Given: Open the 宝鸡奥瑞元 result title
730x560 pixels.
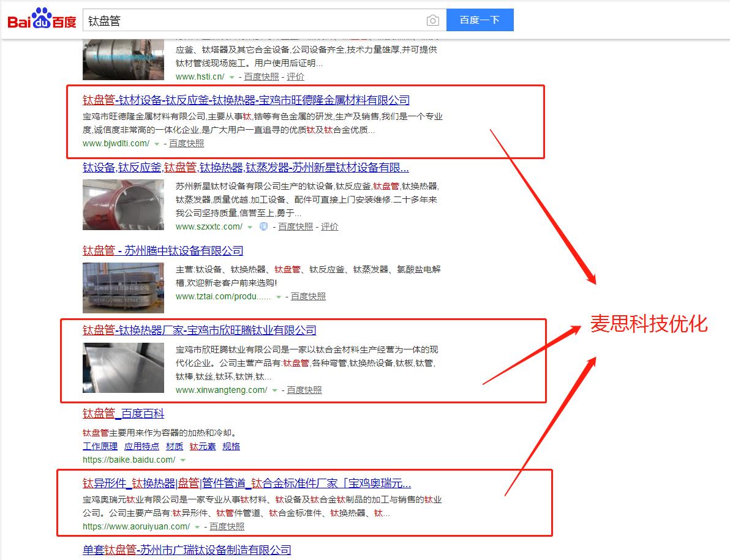Looking at the screenshot, I should pos(247,483).
